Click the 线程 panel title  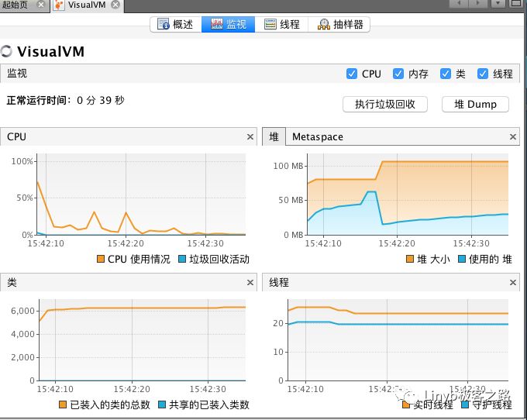[x=279, y=283]
